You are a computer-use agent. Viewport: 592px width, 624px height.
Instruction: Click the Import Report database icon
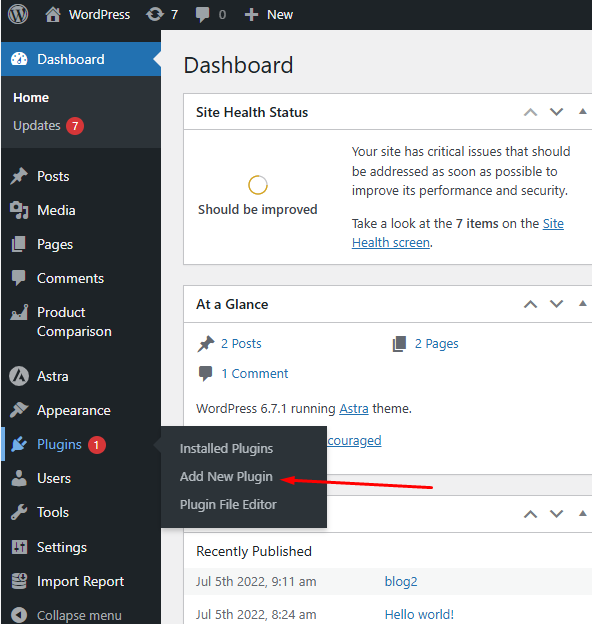[x=19, y=581]
